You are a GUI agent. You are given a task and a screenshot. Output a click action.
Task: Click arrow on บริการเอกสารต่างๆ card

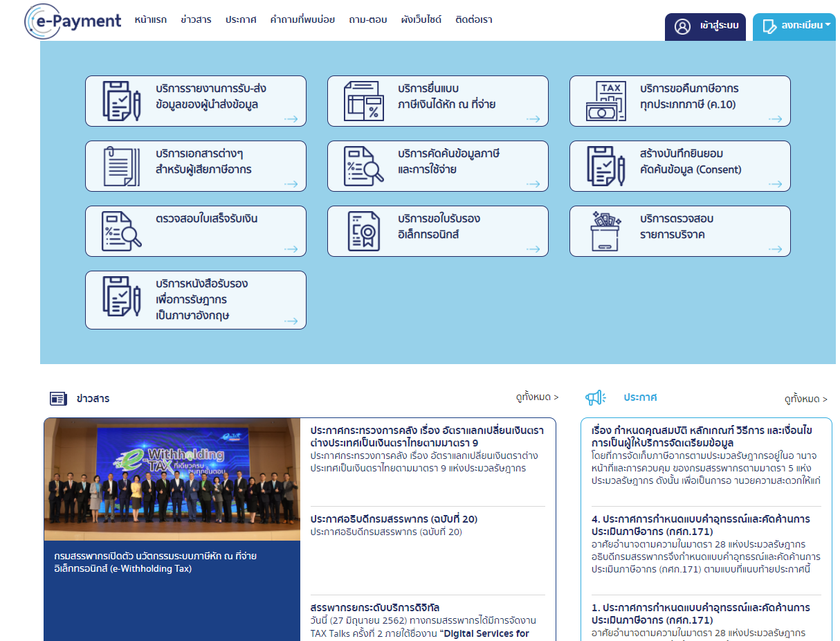291,184
